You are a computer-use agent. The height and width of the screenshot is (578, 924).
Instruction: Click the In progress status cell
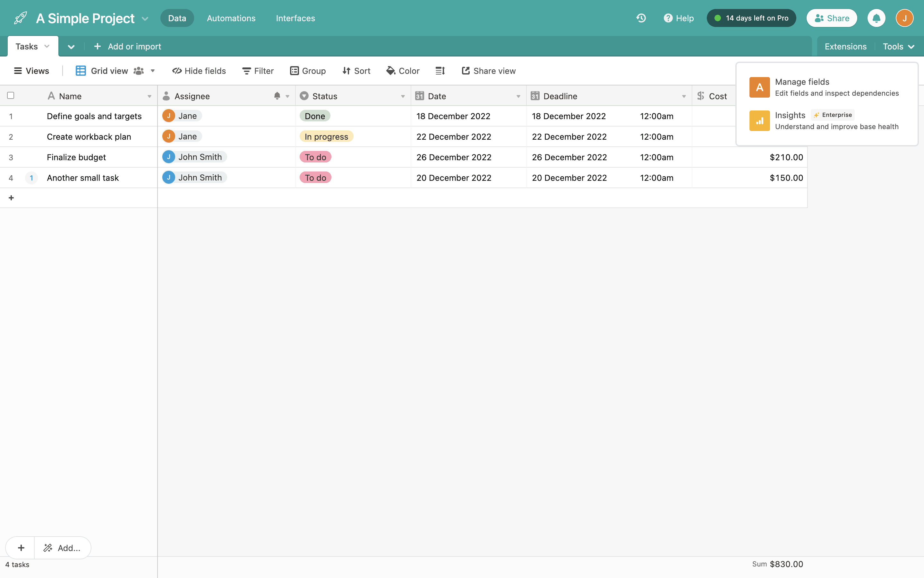pos(353,136)
